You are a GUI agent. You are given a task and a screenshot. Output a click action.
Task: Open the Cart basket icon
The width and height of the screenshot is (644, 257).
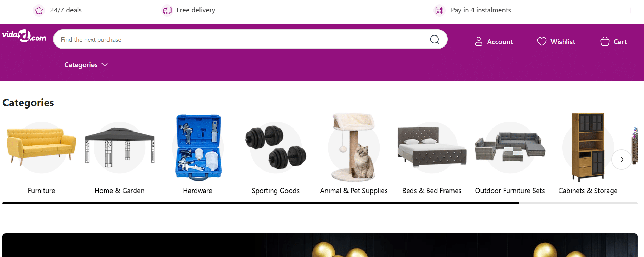click(605, 41)
